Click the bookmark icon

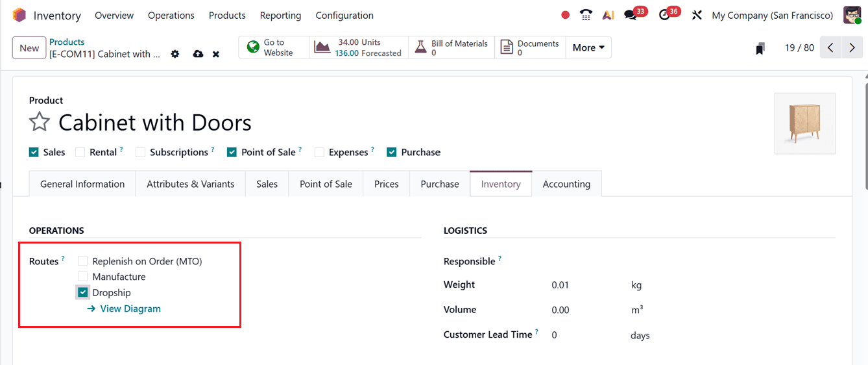click(760, 48)
